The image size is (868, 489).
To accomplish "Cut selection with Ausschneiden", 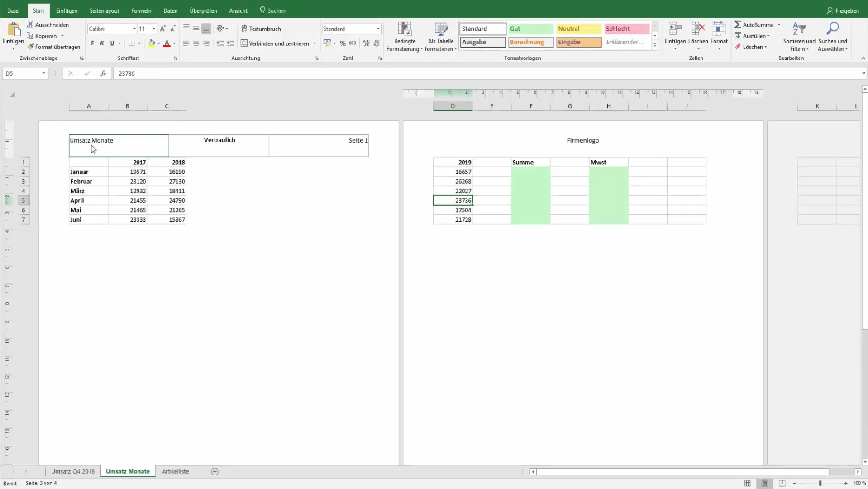I will pos(48,25).
